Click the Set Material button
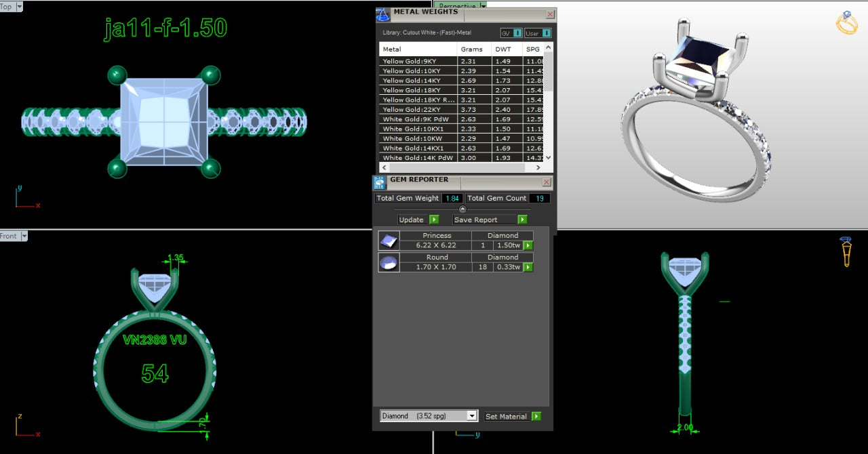Screen dimensions: 868x454 coord(507,416)
